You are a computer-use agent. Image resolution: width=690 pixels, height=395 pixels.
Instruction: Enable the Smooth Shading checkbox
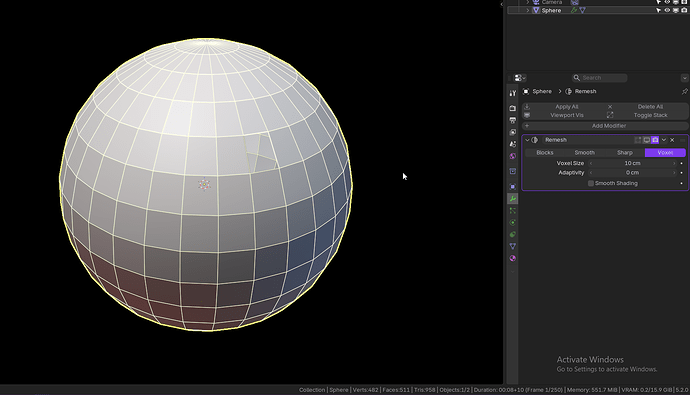pyautogui.click(x=591, y=183)
